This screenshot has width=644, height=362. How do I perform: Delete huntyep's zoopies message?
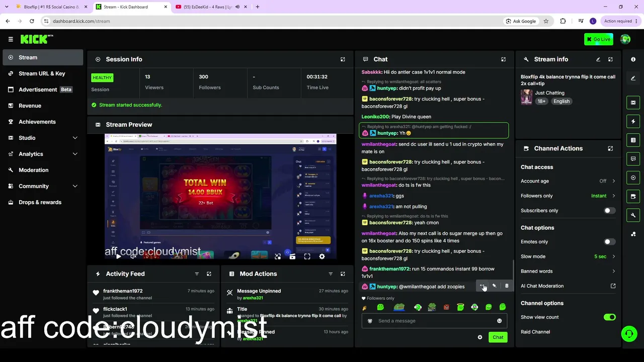507,286
